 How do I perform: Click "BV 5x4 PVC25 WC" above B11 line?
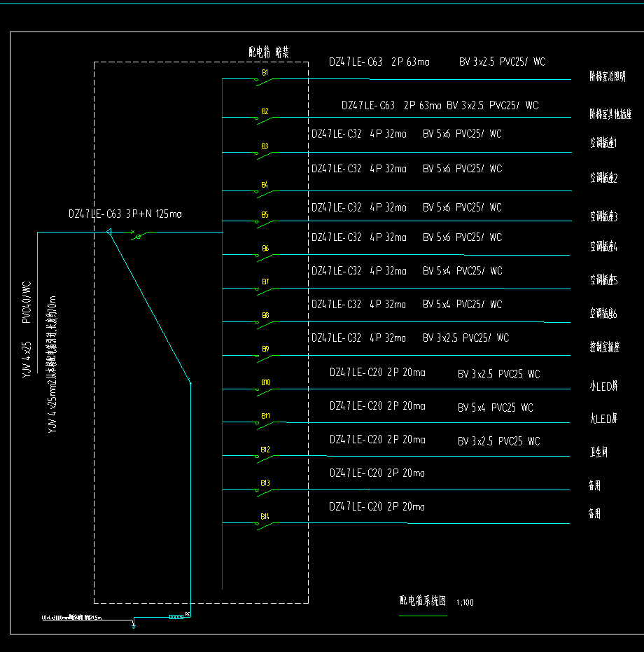[495, 408]
